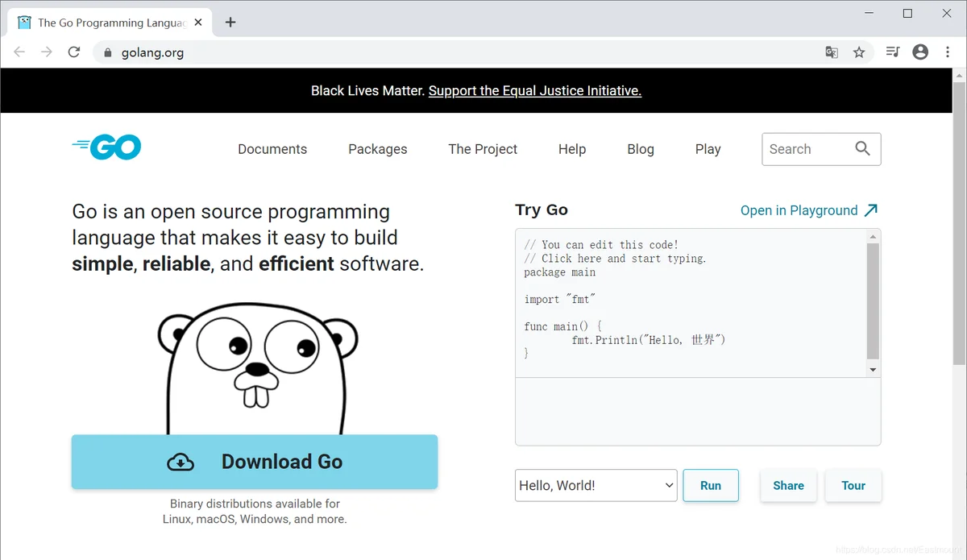The height and width of the screenshot is (560, 967).
Task: Maximize the Chrome window
Action: click(x=907, y=13)
